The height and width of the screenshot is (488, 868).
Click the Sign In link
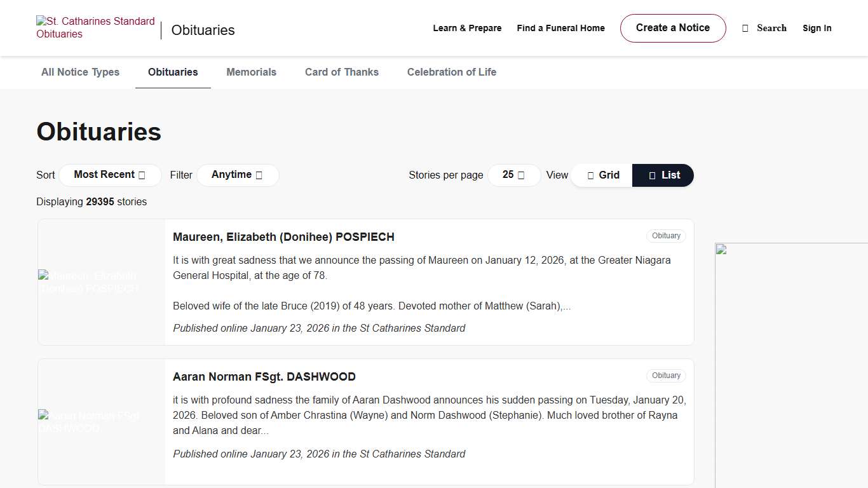pos(817,28)
